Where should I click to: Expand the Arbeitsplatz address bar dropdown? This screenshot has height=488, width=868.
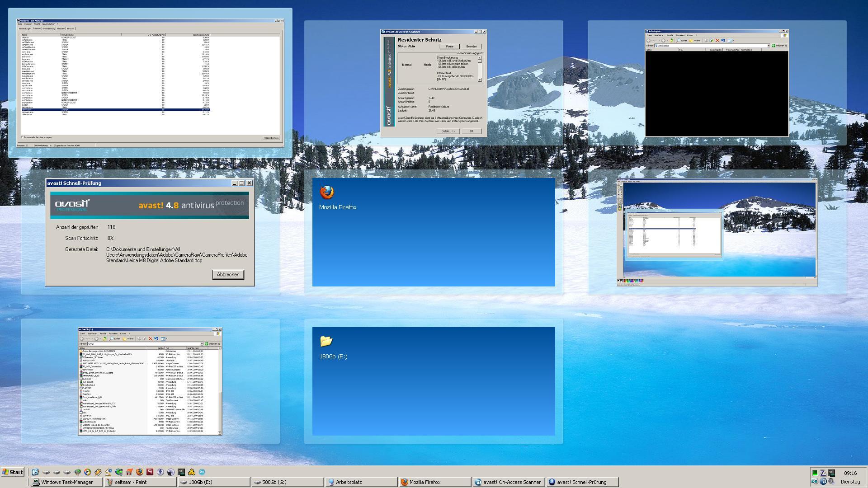tap(768, 46)
